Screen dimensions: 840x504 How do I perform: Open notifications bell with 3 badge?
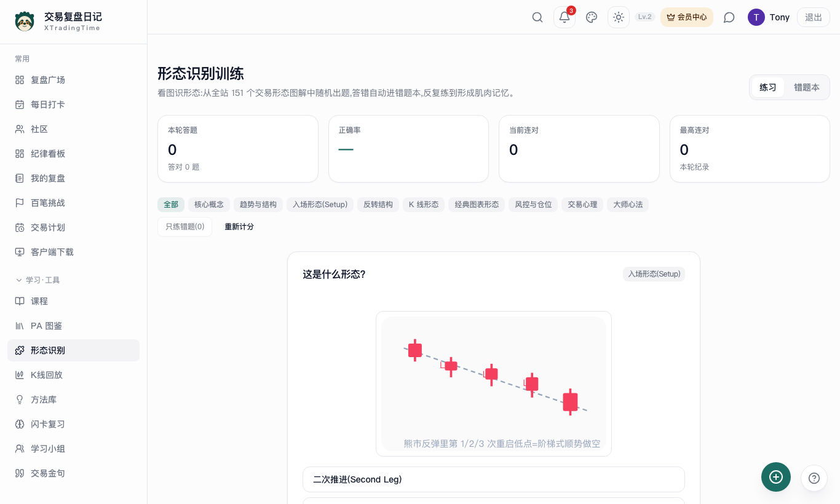point(565,17)
